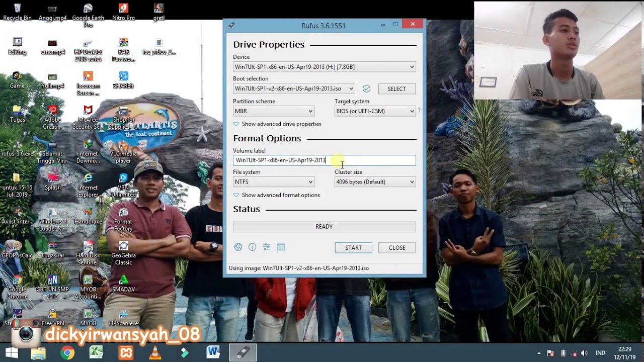Select McAfee Security Scan desktop icon
Image resolution: width=644 pixels, height=362 pixels.
[x=88, y=118]
